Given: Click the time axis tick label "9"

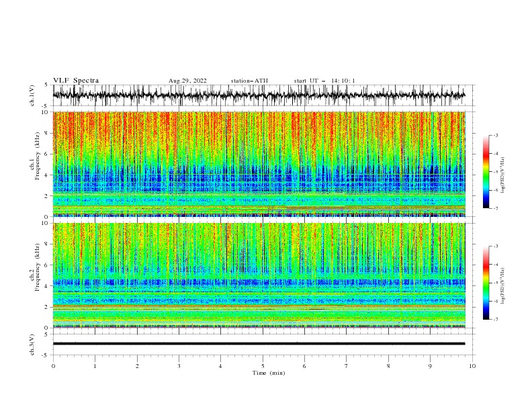Looking at the screenshot, I should point(430,366).
